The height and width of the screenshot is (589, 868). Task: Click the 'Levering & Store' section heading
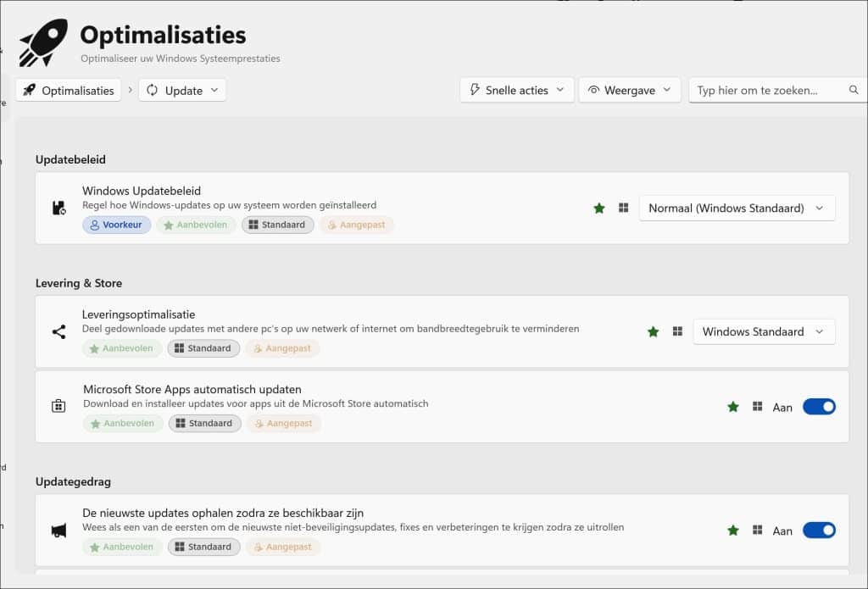tap(79, 283)
